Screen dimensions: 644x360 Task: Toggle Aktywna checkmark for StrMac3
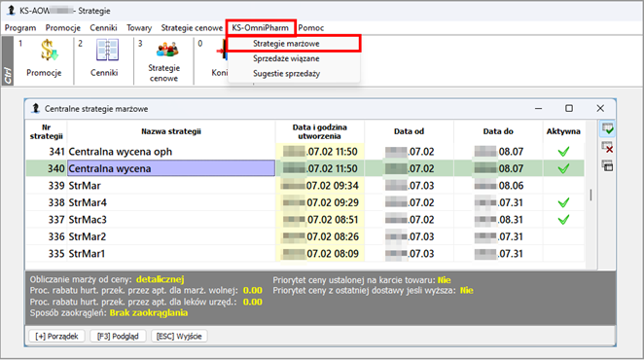point(563,220)
